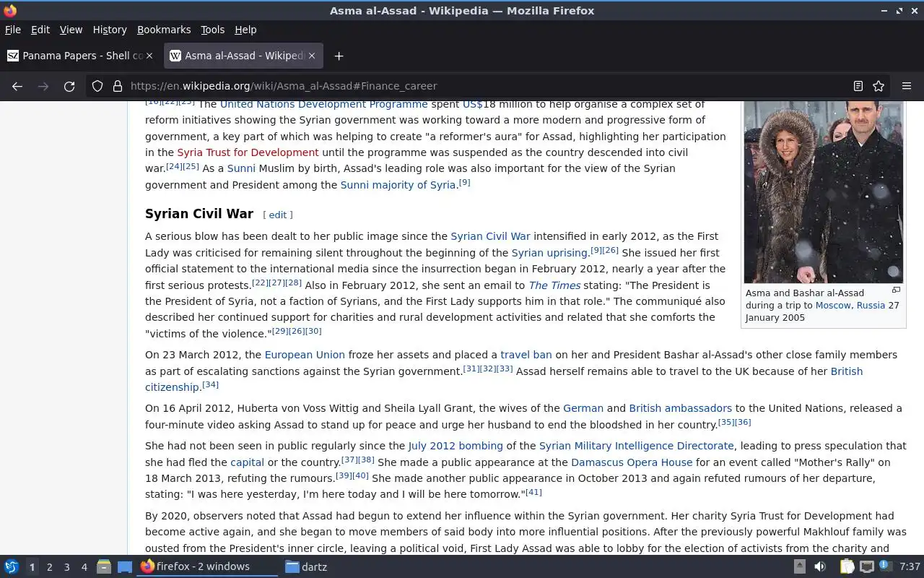Open clipboard manager tray icon
924x578 pixels.
pyautogui.click(x=847, y=566)
